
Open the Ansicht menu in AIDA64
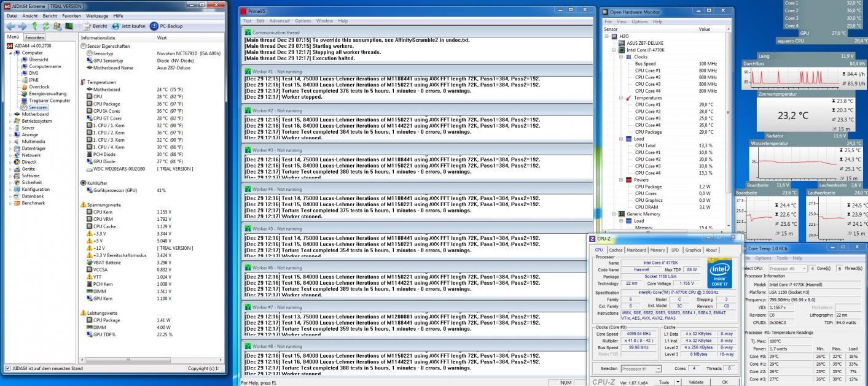30,15
